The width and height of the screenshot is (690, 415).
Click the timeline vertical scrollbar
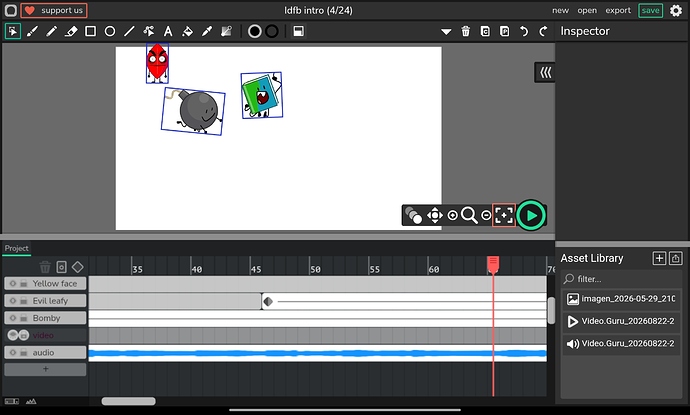(x=551, y=310)
